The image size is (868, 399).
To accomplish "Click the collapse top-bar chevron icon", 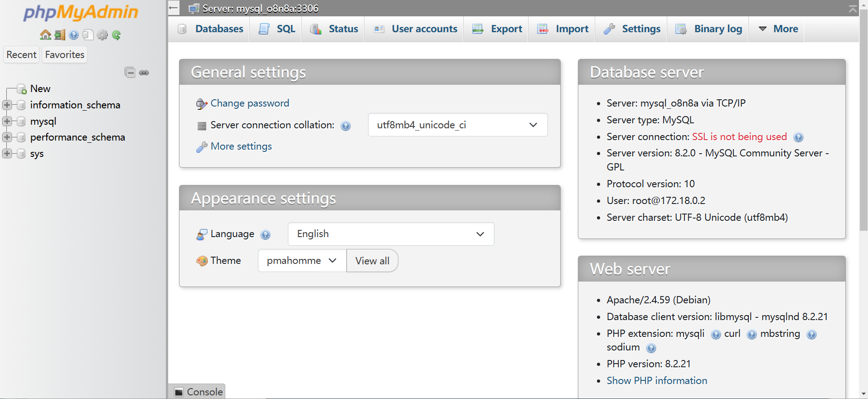I will 853,9.
